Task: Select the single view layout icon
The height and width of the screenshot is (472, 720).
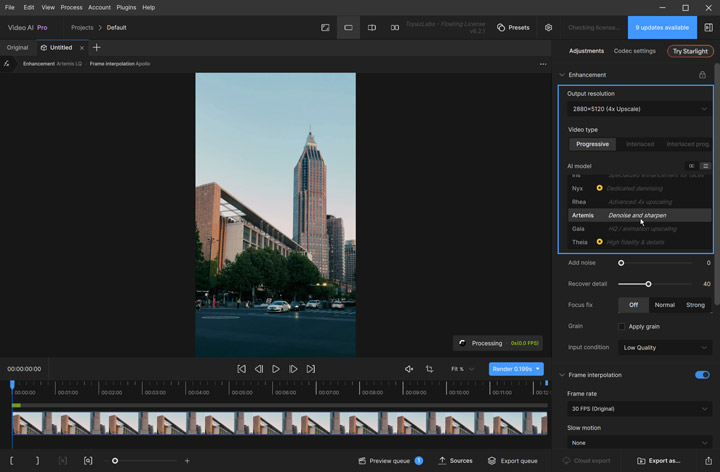Action: (x=349, y=28)
